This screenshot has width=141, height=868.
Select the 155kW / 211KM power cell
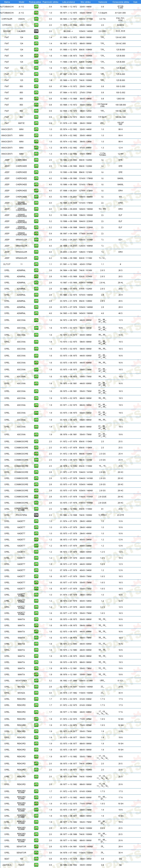[x=85, y=19]
